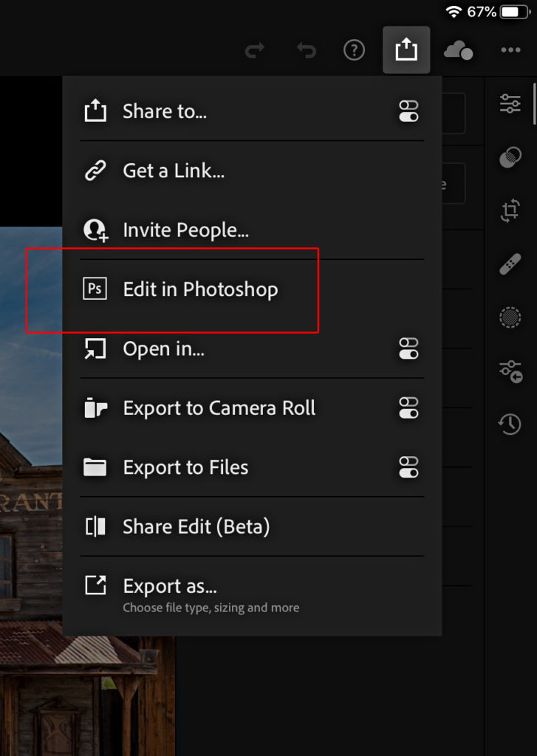The height and width of the screenshot is (756, 537).
Task: Tap Invite People option
Action: [185, 230]
